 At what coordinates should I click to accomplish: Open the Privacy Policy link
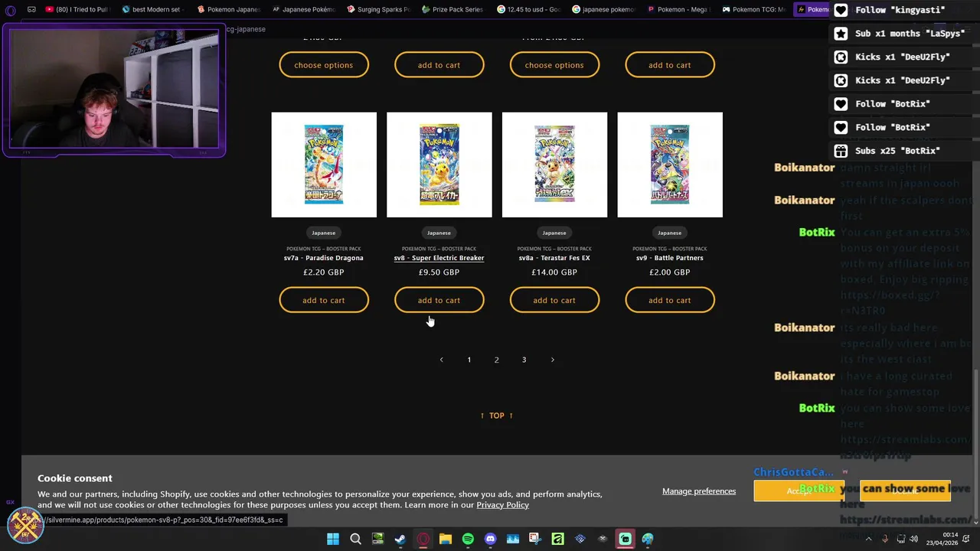coord(502,505)
